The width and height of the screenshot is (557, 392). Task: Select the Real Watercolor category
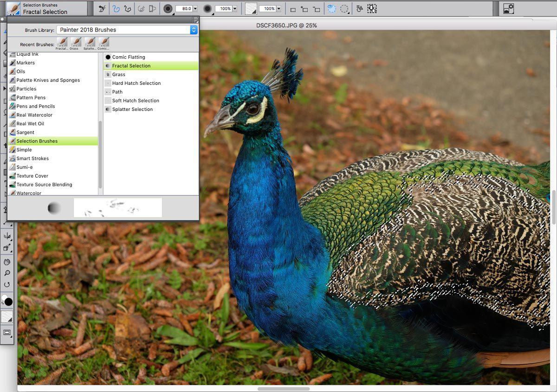click(x=53, y=115)
